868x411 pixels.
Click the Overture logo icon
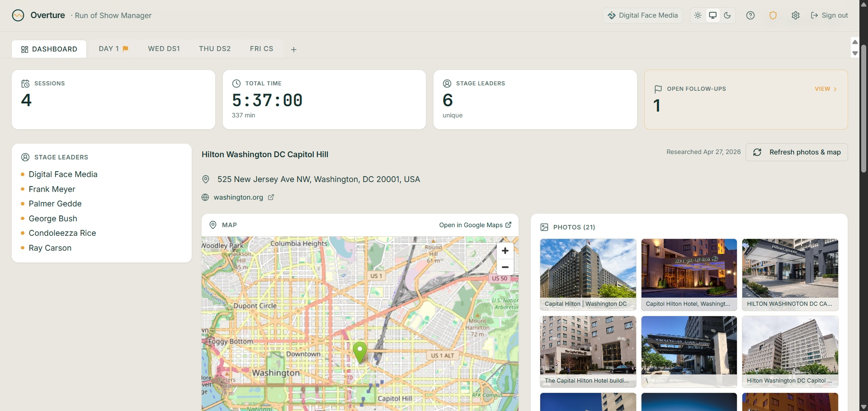click(18, 15)
